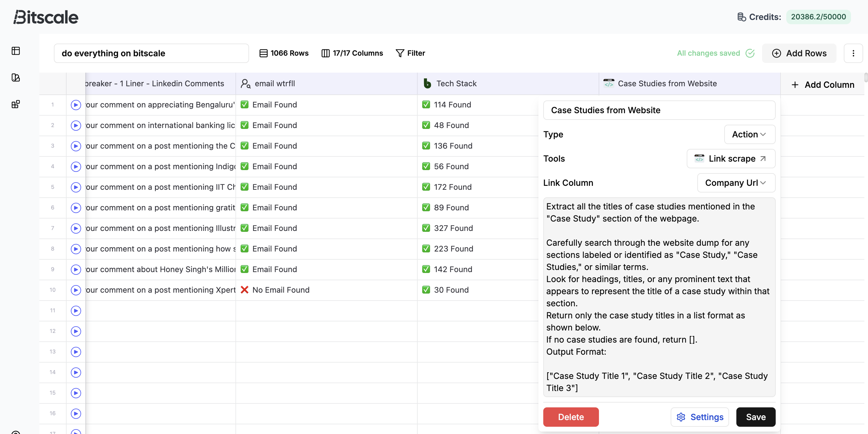Click the credits value 20386.2/50000
This screenshot has height=434, width=868.
pyautogui.click(x=818, y=17)
